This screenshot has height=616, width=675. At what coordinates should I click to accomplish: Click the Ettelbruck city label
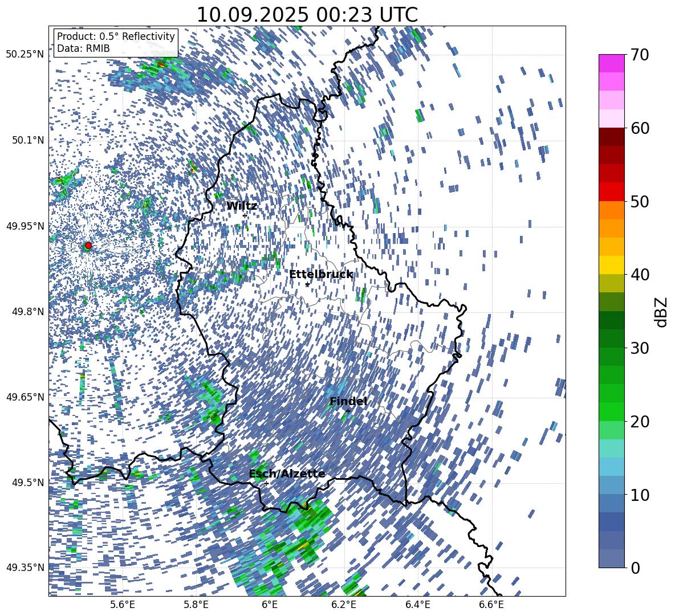321,275
